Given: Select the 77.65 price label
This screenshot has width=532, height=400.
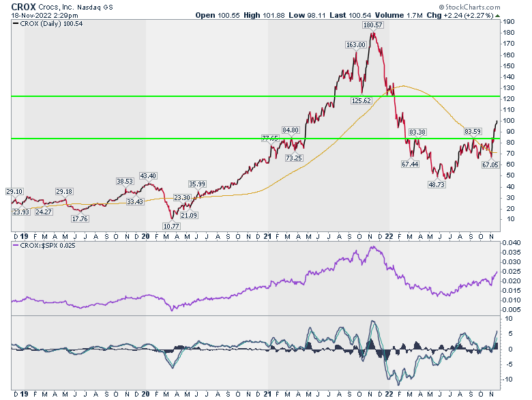Looking at the screenshot, I should coord(270,138).
